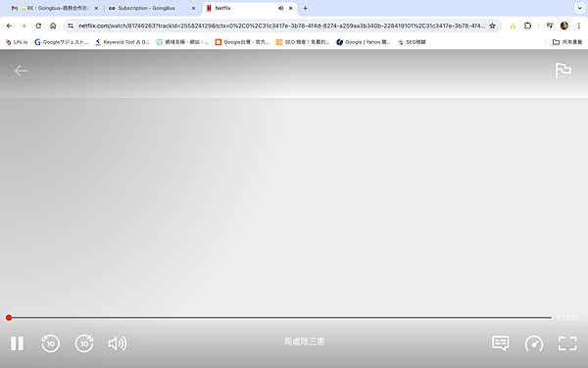Viewport: 588px width, 368px height.
Task: Open subtitles and audio options
Action: pyautogui.click(x=500, y=343)
